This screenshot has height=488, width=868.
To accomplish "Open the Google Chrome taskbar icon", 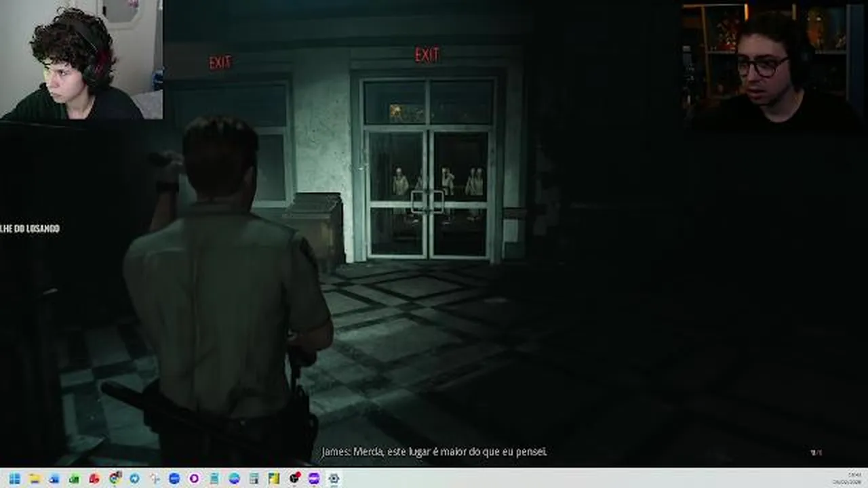I will click(x=115, y=479).
